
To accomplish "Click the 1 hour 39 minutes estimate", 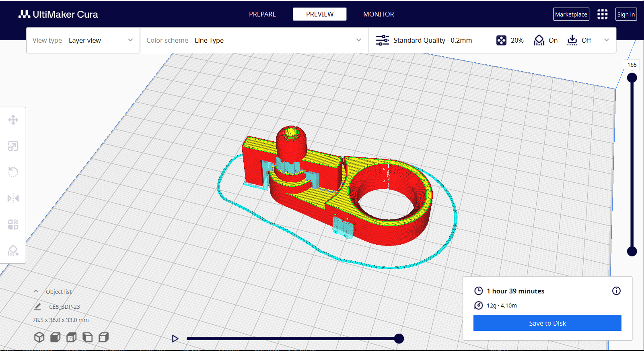I will (x=515, y=291).
